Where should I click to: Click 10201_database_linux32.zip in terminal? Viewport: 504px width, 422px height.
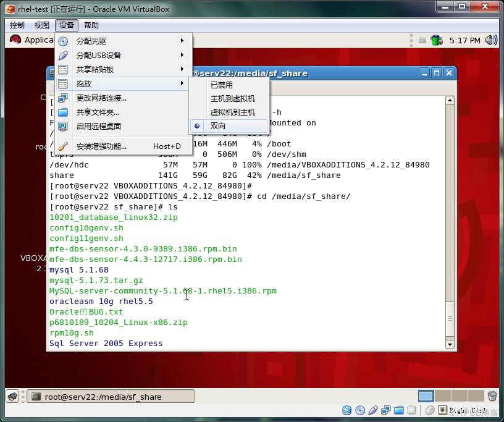point(114,217)
